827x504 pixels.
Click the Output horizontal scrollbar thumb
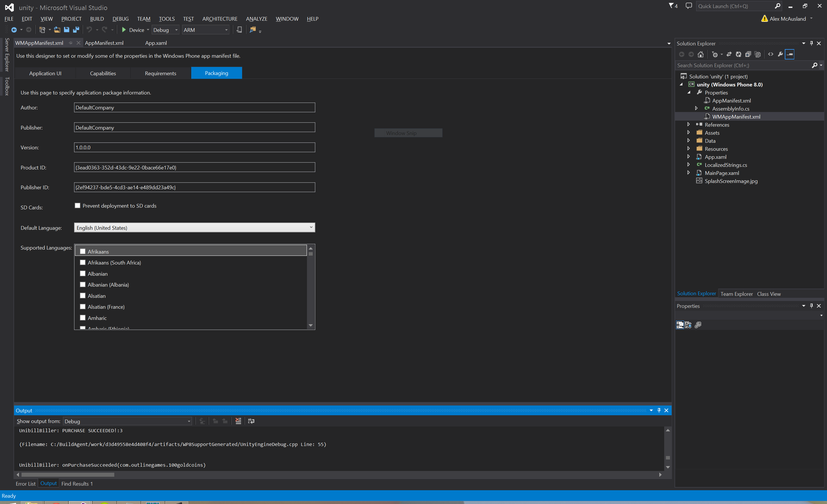(x=67, y=474)
